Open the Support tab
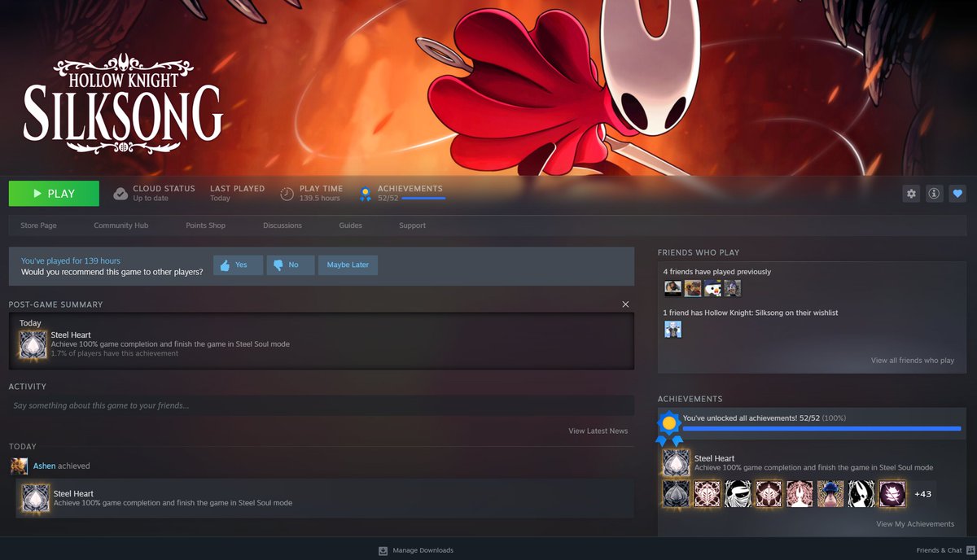 [412, 225]
